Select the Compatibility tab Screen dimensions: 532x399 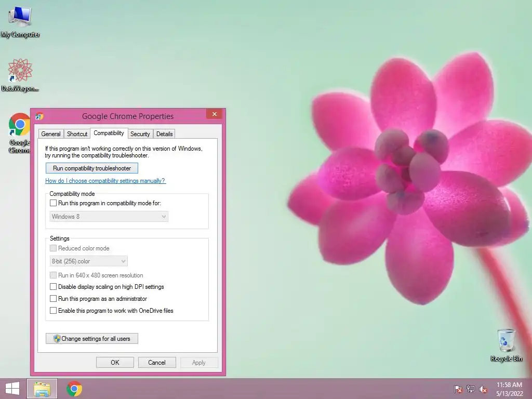[x=109, y=133]
